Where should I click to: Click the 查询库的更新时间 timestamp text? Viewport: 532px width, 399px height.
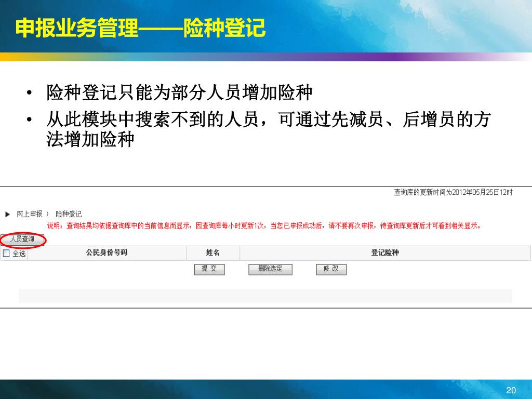pos(453,192)
